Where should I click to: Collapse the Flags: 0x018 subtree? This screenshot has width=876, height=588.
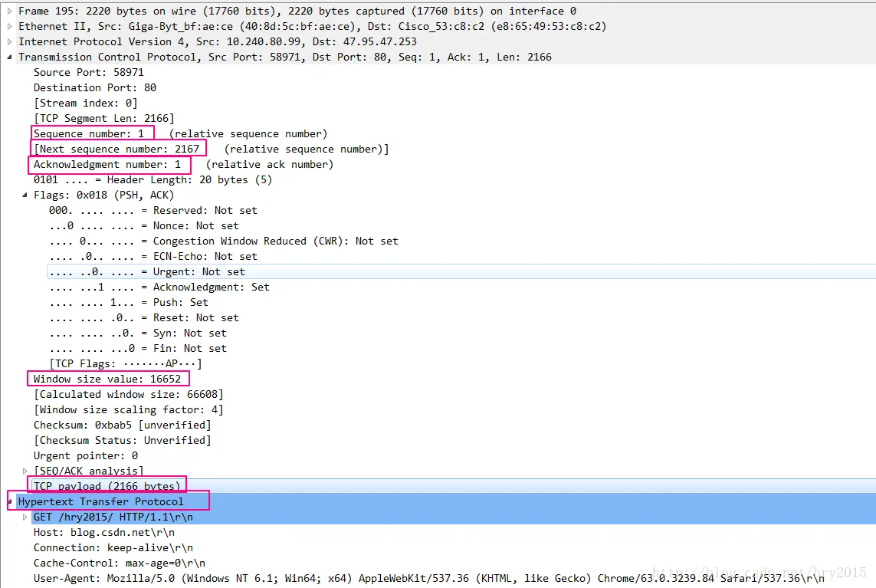tap(25, 195)
